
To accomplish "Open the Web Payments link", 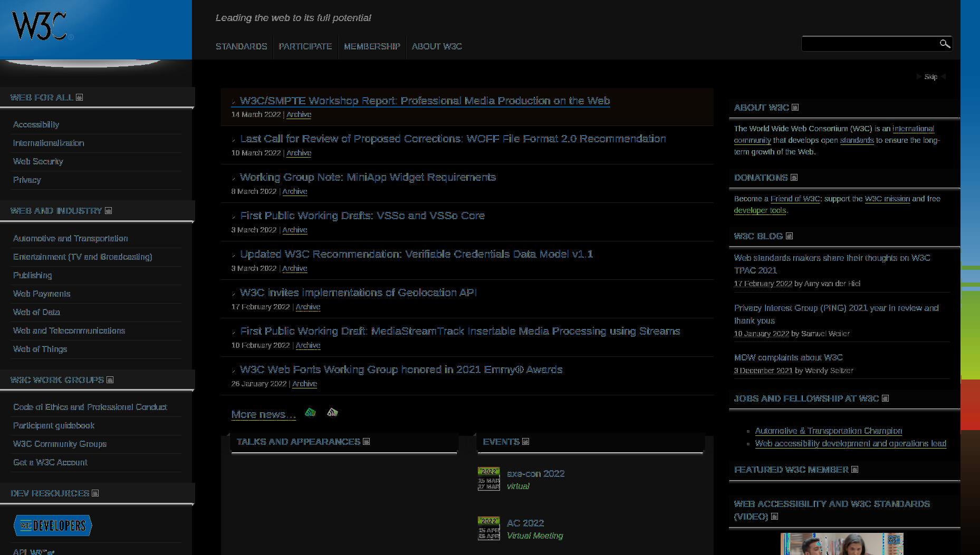I will [42, 294].
